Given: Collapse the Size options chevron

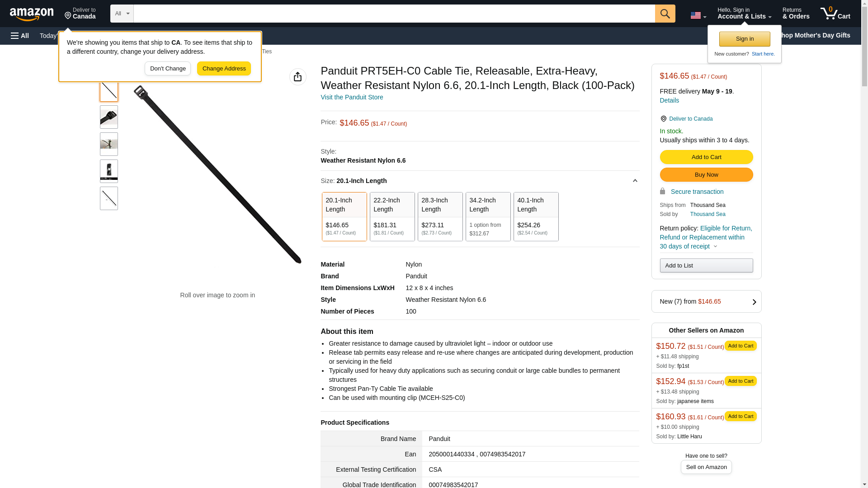Looking at the screenshot, I should click(635, 181).
